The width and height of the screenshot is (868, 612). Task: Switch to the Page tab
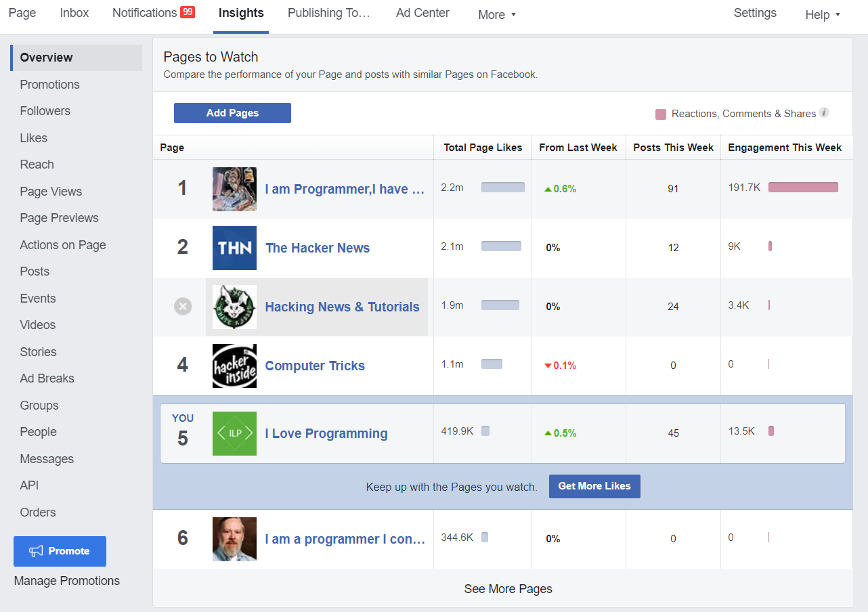(22, 13)
